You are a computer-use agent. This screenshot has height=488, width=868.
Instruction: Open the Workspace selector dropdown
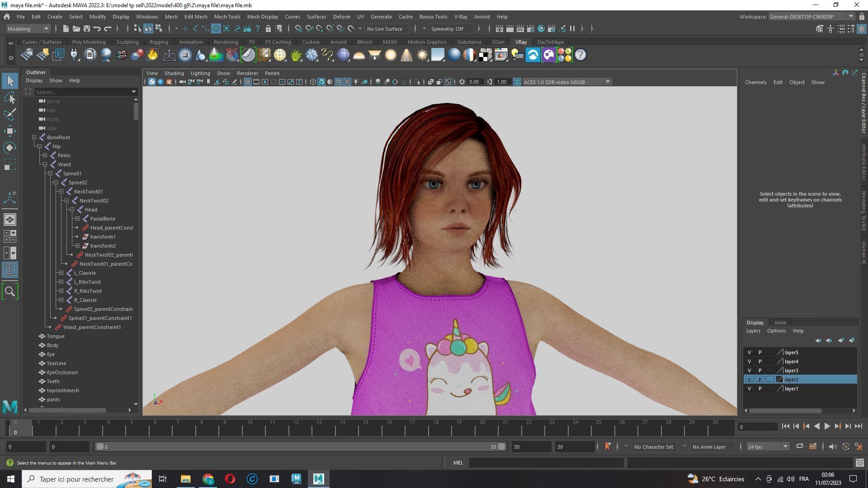(811, 17)
